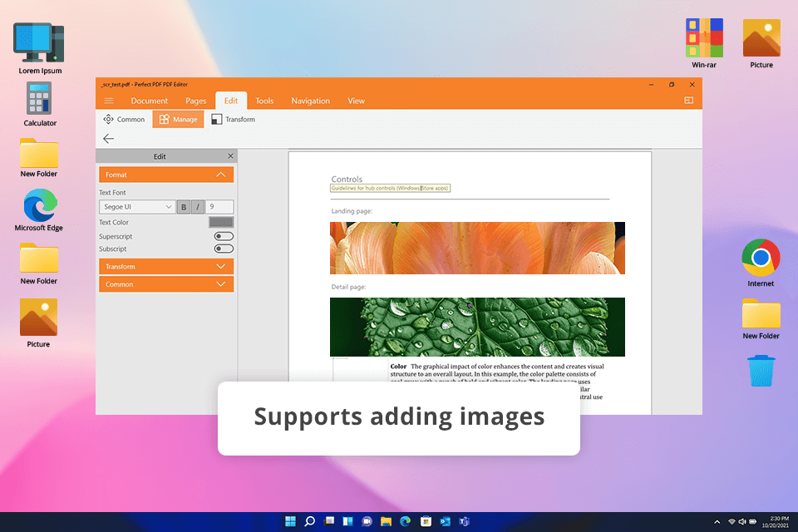Toggle bold with the B button
Image resolution: width=798 pixels, height=532 pixels.
[x=184, y=207]
